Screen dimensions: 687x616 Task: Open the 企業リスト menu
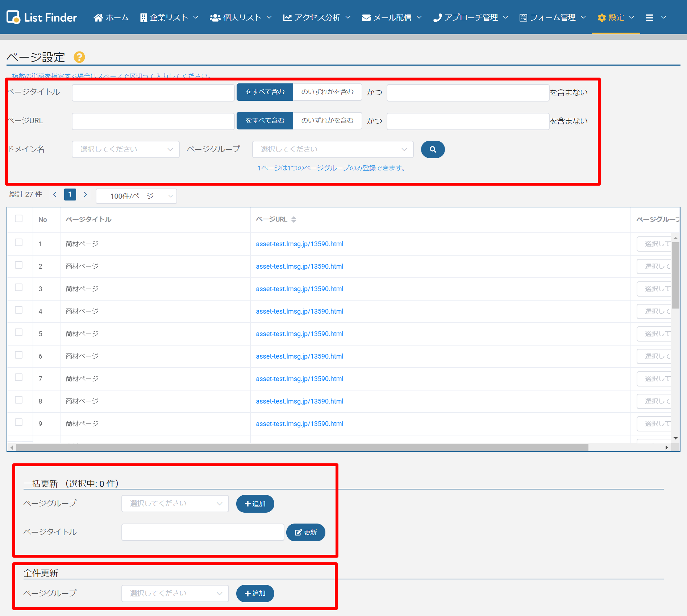click(169, 17)
